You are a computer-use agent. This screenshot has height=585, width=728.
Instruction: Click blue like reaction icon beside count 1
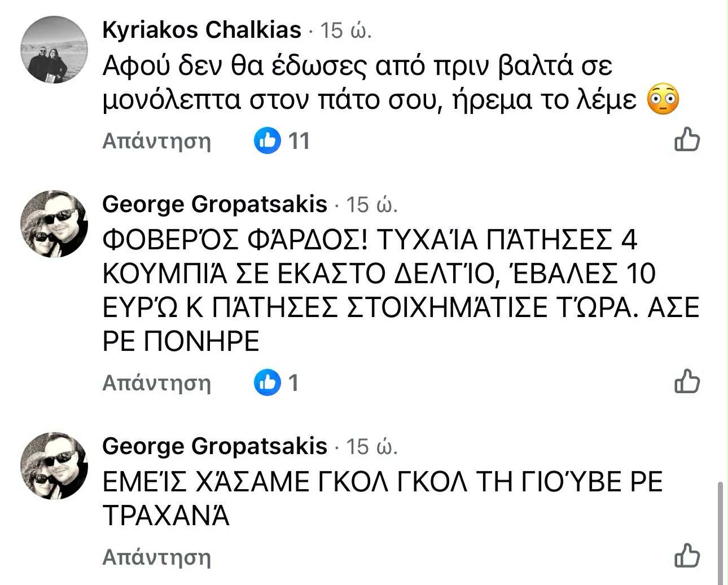pos(267,382)
